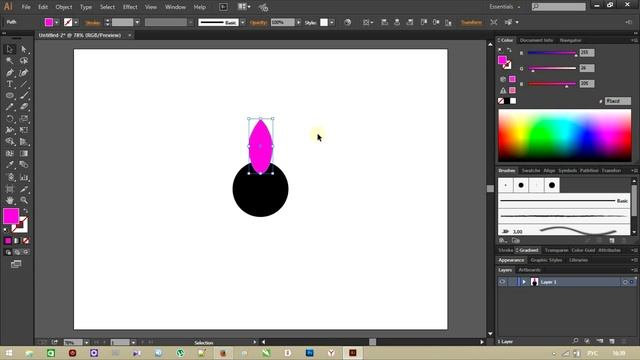
Task: Open the graphic Style dropdown
Action: 332,22
